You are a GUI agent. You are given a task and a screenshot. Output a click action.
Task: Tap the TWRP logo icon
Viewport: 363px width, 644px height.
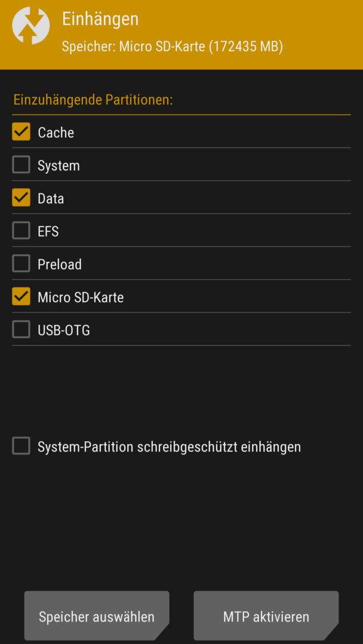point(31,26)
